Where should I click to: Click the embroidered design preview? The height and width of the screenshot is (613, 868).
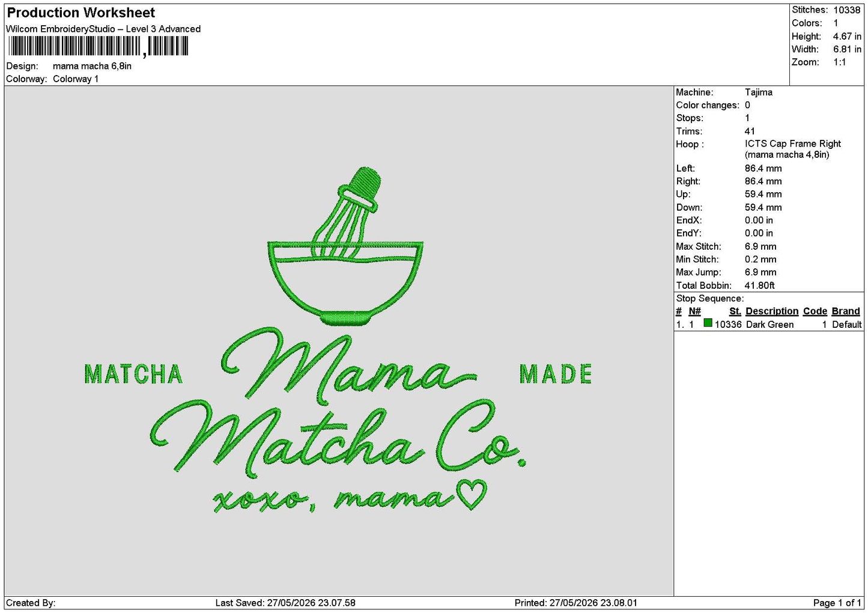tap(339, 340)
